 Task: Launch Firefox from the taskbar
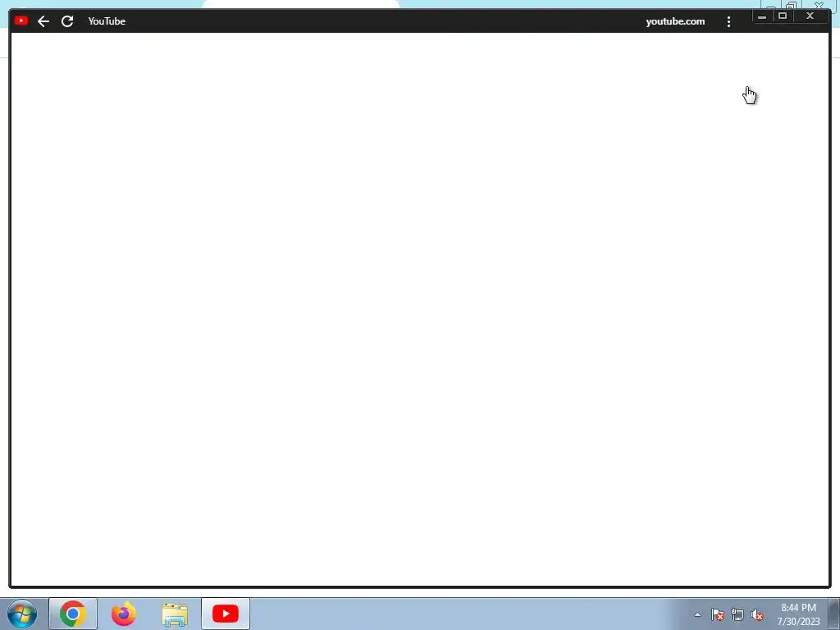[124, 614]
